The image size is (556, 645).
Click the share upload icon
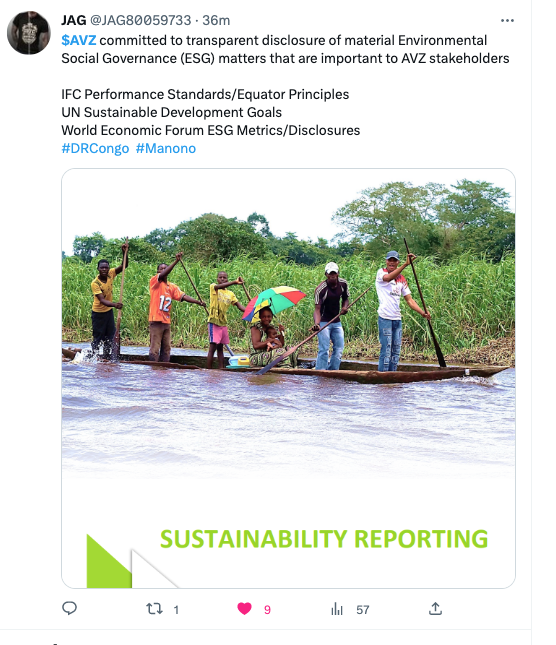(435, 609)
